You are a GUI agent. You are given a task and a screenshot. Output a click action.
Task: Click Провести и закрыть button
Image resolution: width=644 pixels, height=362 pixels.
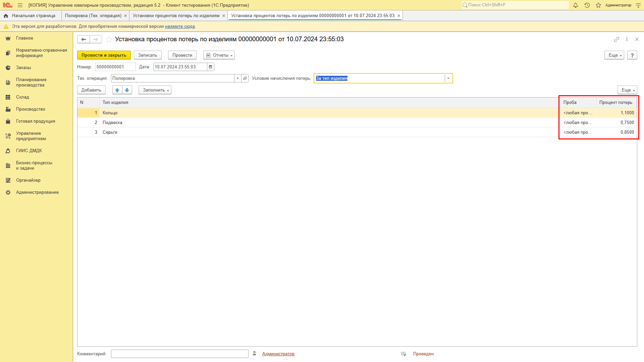click(104, 55)
